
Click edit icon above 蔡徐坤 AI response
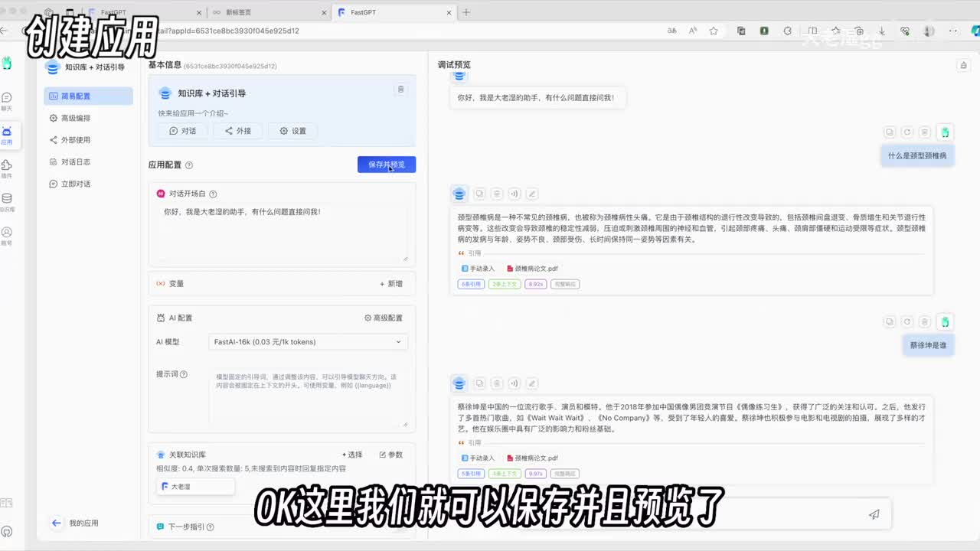tap(532, 383)
